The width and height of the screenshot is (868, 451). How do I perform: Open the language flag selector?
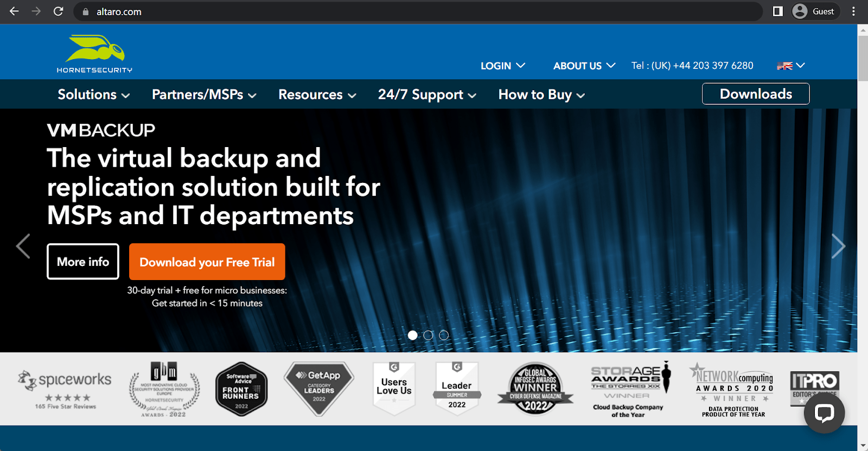pyautogui.click(x=790, y=66)
